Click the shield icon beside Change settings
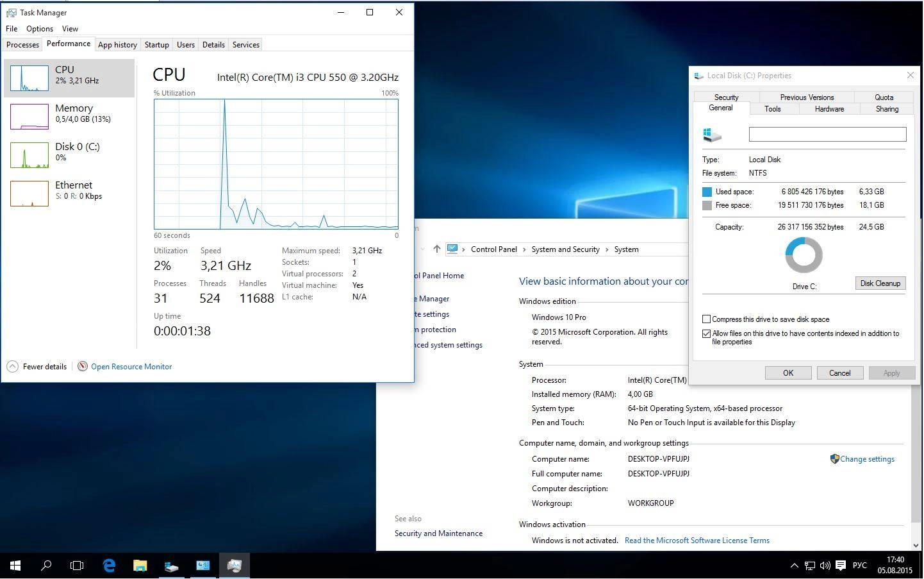This screenshot has height=579, width=924. tap(834, 459)
